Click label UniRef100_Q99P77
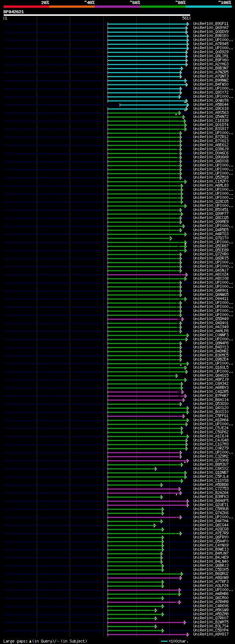The image size is (235, 644). point(211,214)
